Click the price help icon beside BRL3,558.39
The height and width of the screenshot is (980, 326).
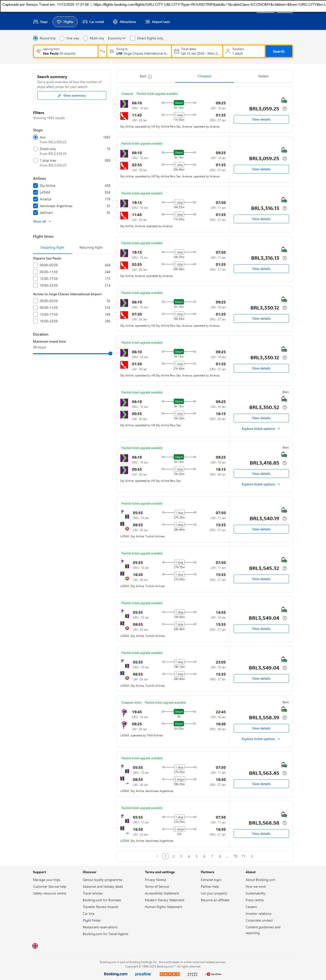click(x=284, y=718)
